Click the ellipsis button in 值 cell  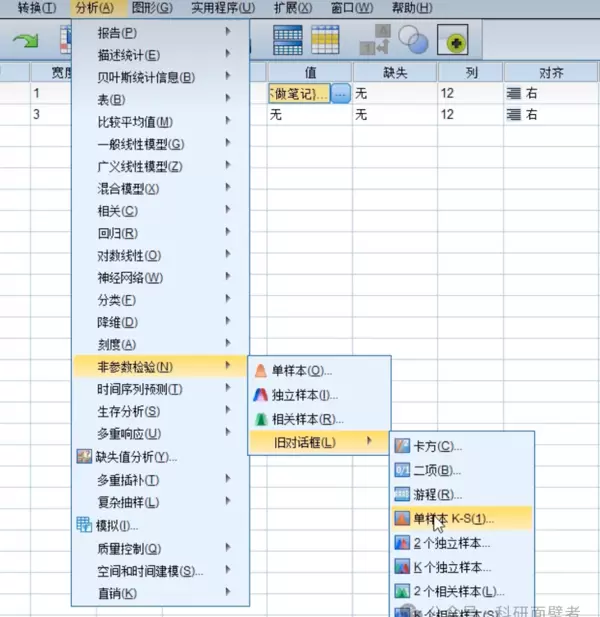coord(341,93)
